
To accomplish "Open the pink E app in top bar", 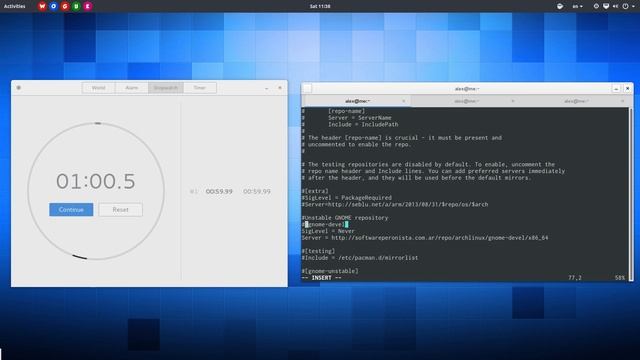I will 87,6.
